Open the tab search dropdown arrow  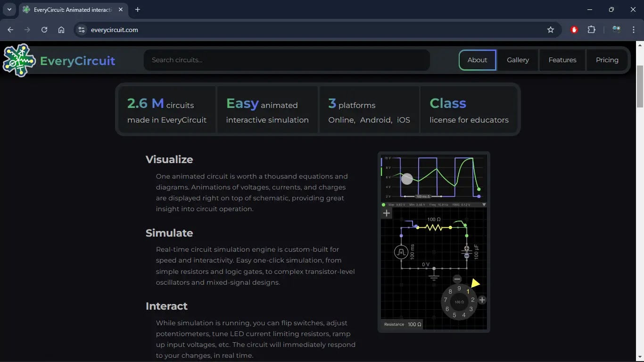point(9,9)
